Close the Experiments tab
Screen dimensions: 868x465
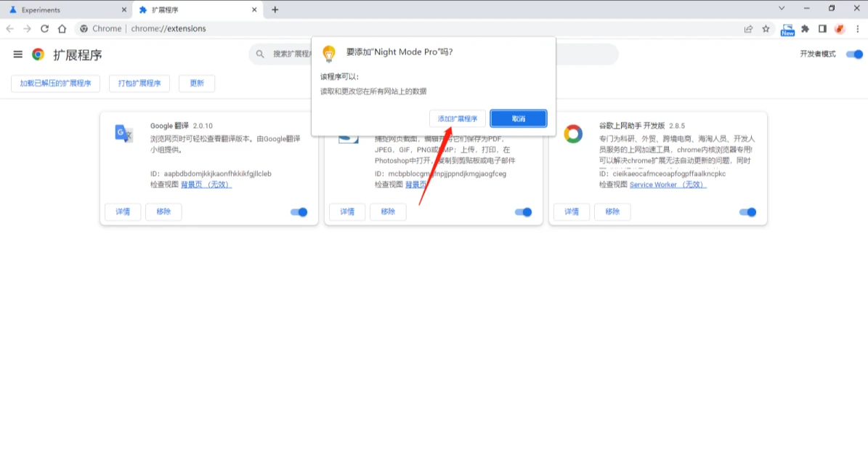[124, 10]
